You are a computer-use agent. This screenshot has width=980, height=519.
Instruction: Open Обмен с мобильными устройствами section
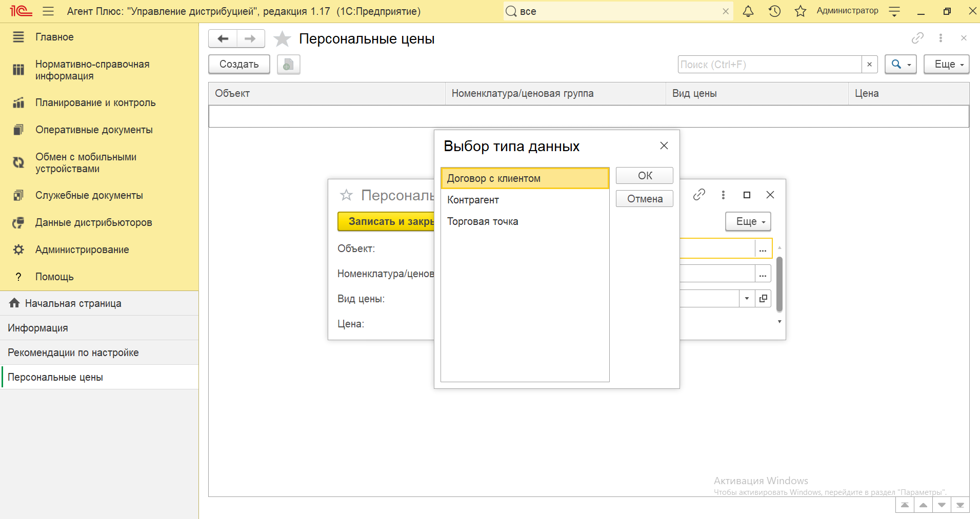pos(99,163)
